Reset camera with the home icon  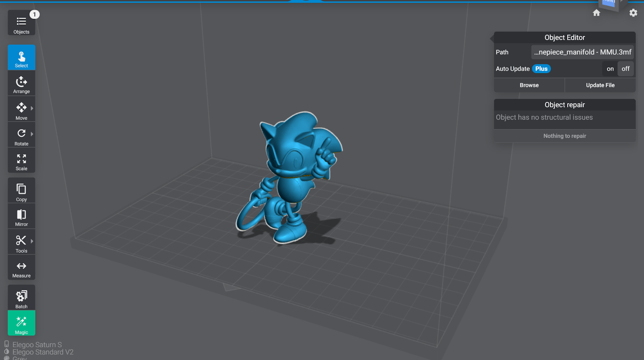coord(597,13)
